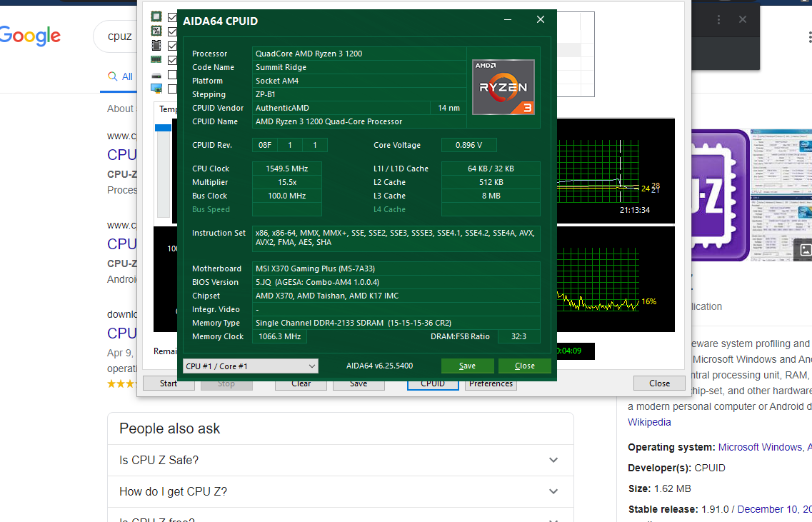The width and height of the screenshot is (812, 522).
Task: Click the '1549.5 MHz' CPU clock value
Action: coord(287,169)
